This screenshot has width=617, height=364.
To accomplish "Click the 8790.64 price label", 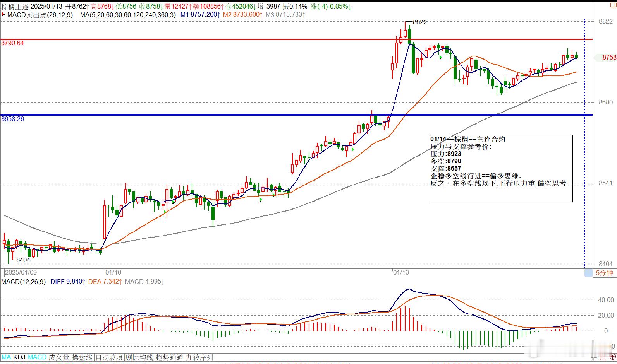I will [x=13, y=43].
